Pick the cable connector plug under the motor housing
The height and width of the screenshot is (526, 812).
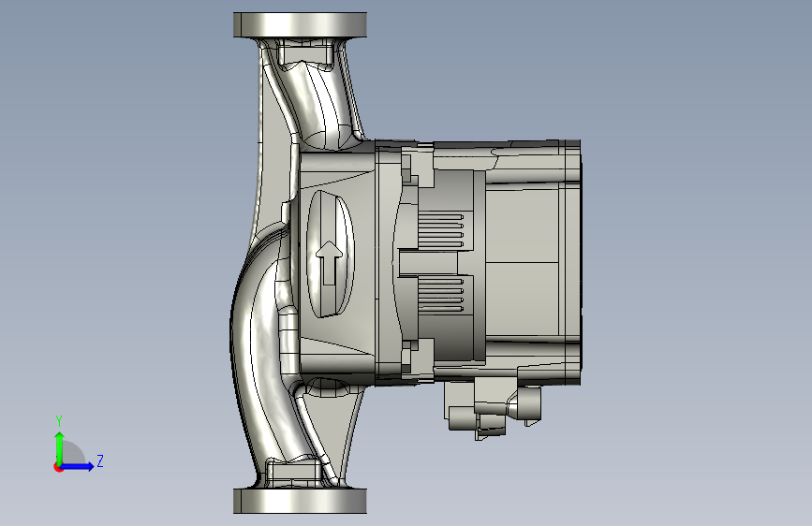tap(492, 409)
